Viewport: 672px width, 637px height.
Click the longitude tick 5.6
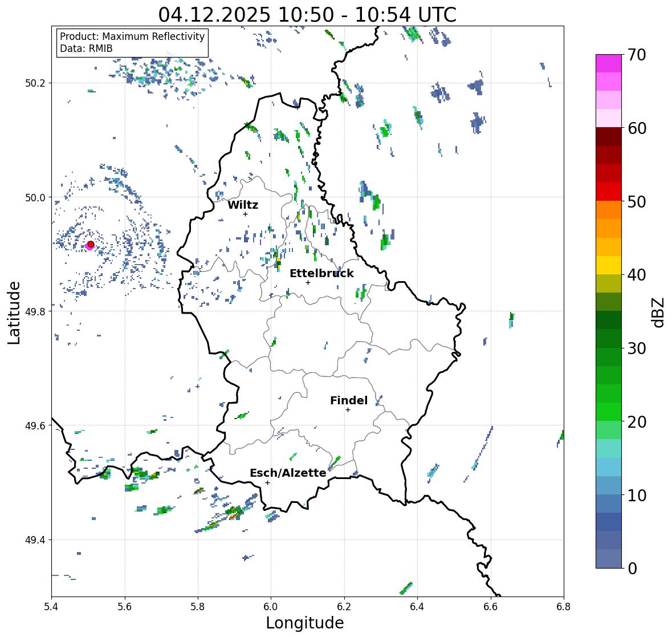[x=125, y=607]
